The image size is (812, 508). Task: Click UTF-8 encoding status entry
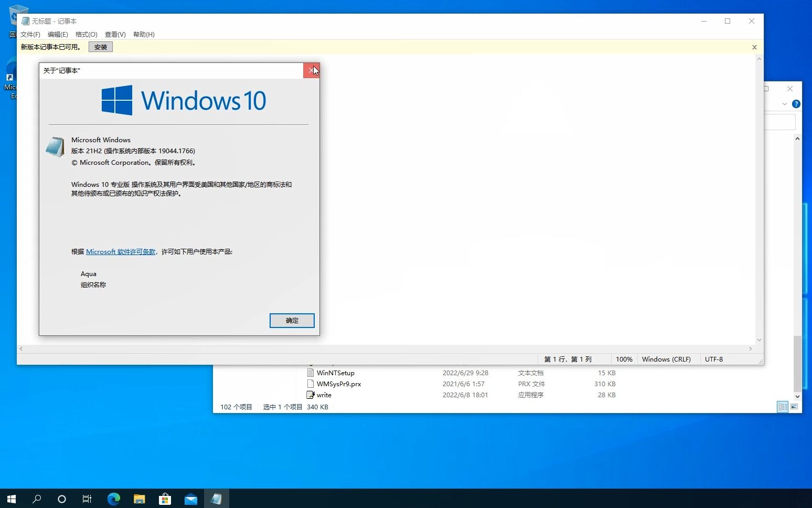point(714,359)
